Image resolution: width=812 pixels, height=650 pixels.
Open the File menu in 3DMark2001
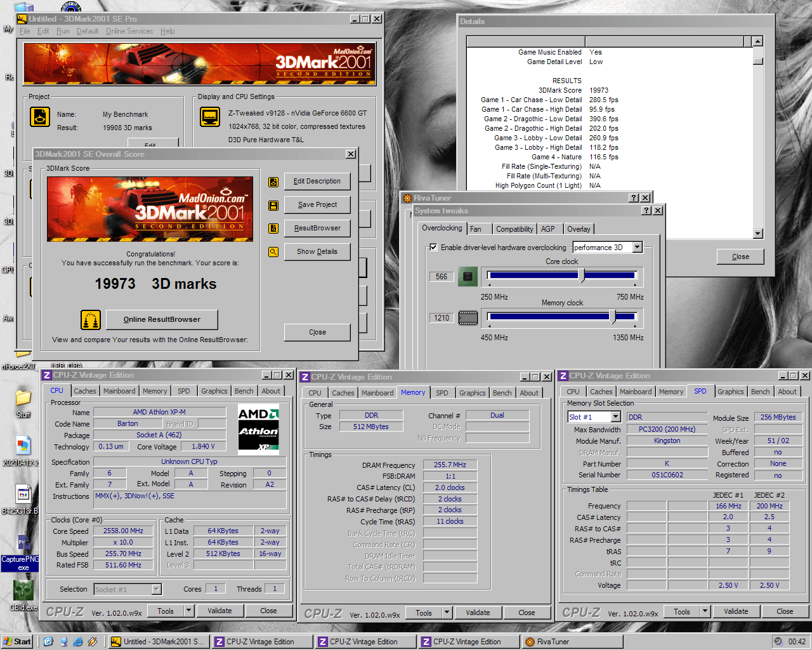(x=25, y=31)
